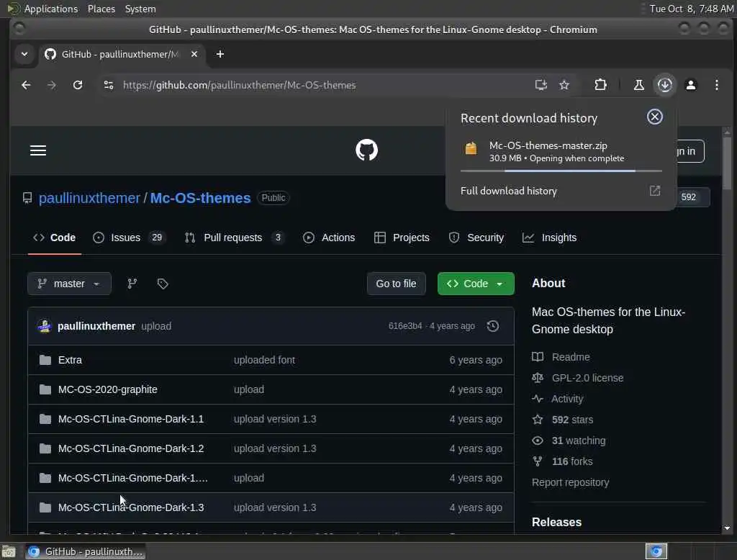This screenshot has height=560, width=737.
Task: Open the GitHub hamburger navigation menu
Action: pos(38,150)
